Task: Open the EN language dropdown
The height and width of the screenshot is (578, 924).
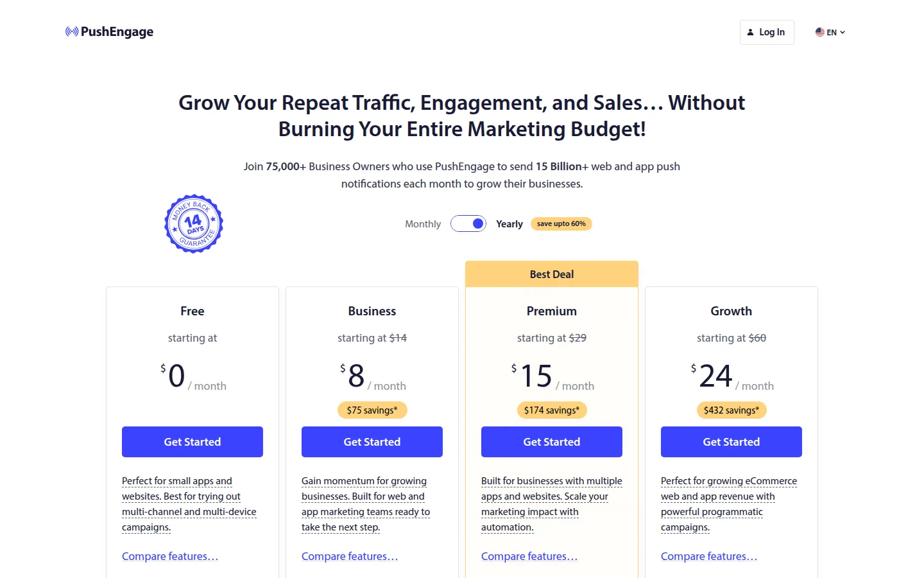Action: coord(830,32)
